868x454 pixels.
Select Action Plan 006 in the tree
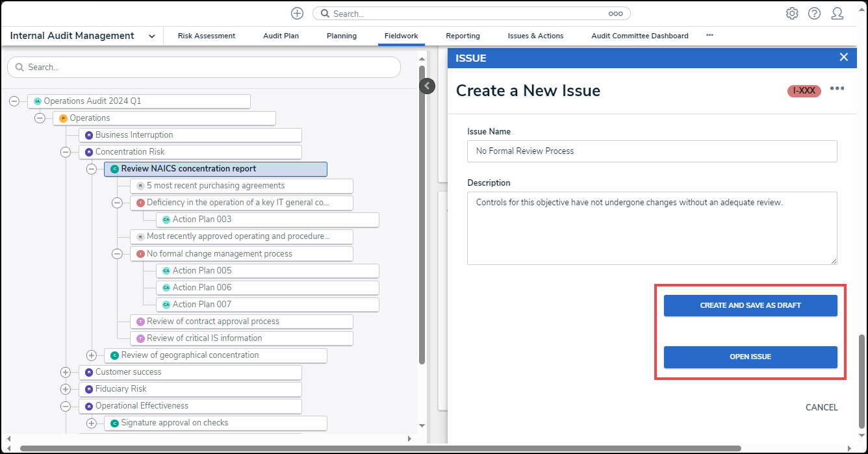coord(202,288)
